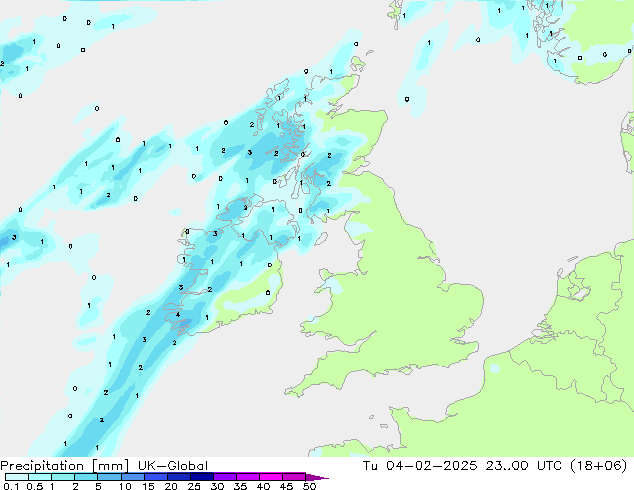The image size is (634, 490).
Task: Click the '40' legend scale label
Action: 263,486
